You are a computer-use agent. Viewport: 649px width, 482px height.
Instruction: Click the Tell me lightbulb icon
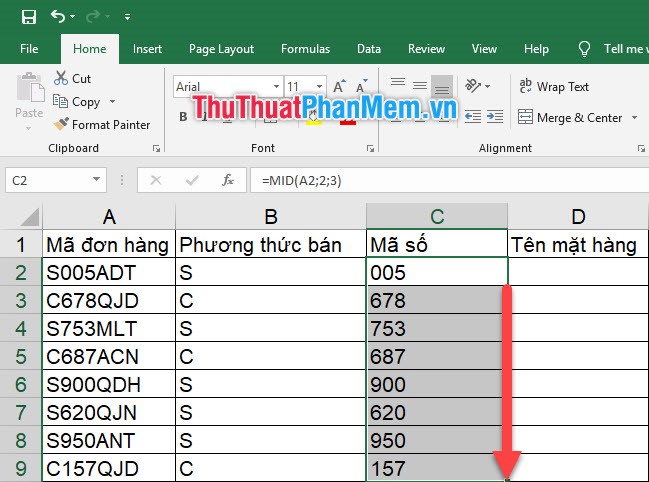pos(584,49)
